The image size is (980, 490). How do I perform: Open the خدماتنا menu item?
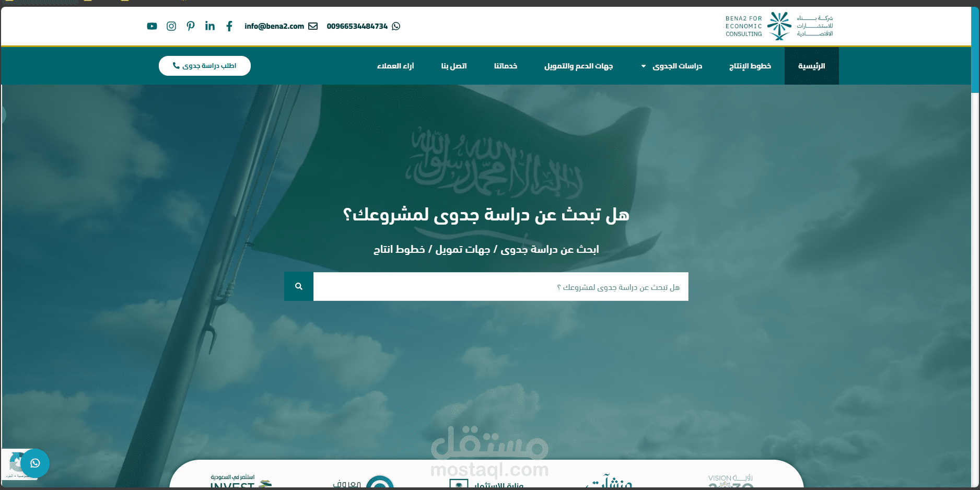tap(506, 66)
